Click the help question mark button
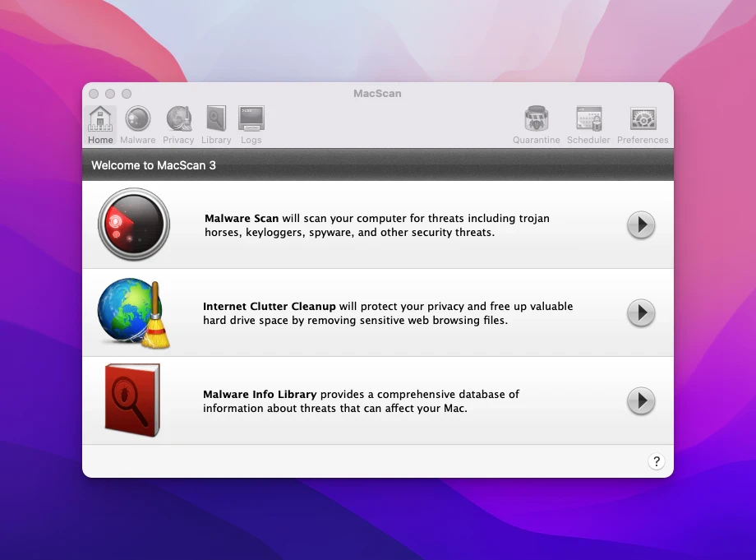The height and width of the screenshot is (560, 756). [x=656, y=461]
